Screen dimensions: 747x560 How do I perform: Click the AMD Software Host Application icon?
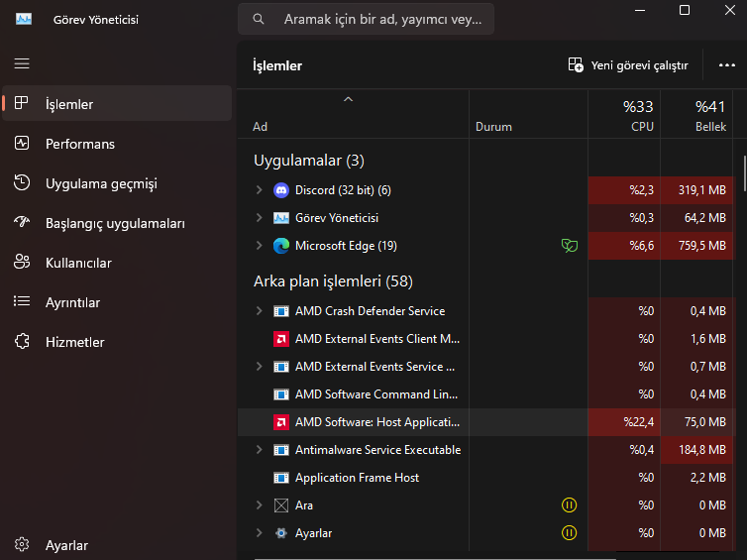point(280,422)
